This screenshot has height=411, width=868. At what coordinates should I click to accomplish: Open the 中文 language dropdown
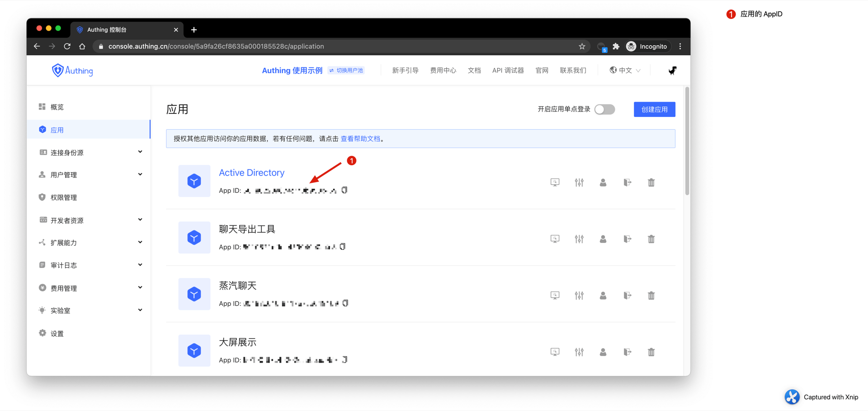[625, 70]
